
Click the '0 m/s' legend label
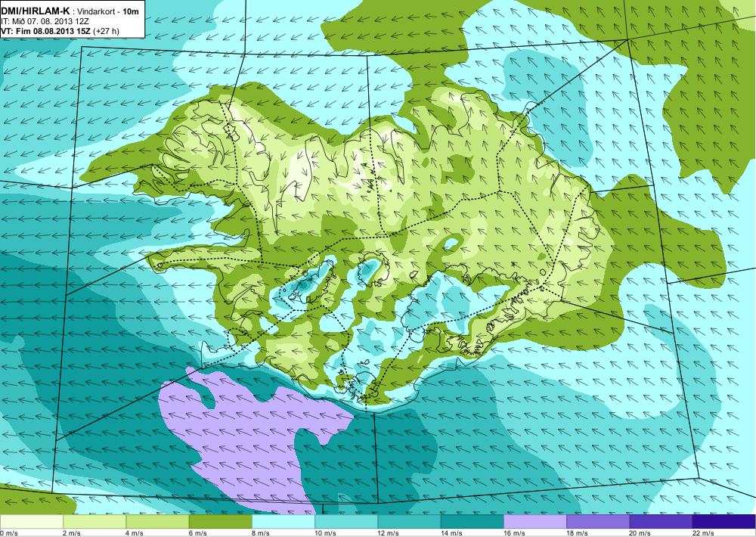(9, 533)
